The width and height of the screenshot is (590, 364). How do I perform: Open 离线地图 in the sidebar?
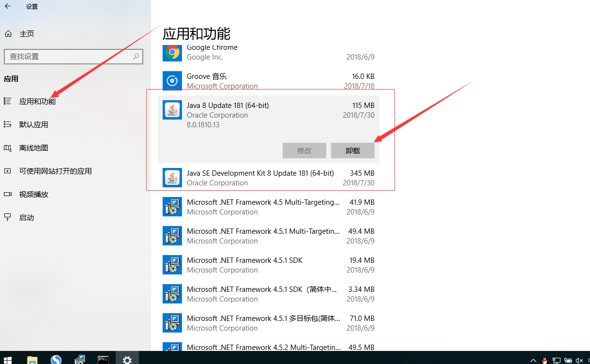[x=26, y=148]
